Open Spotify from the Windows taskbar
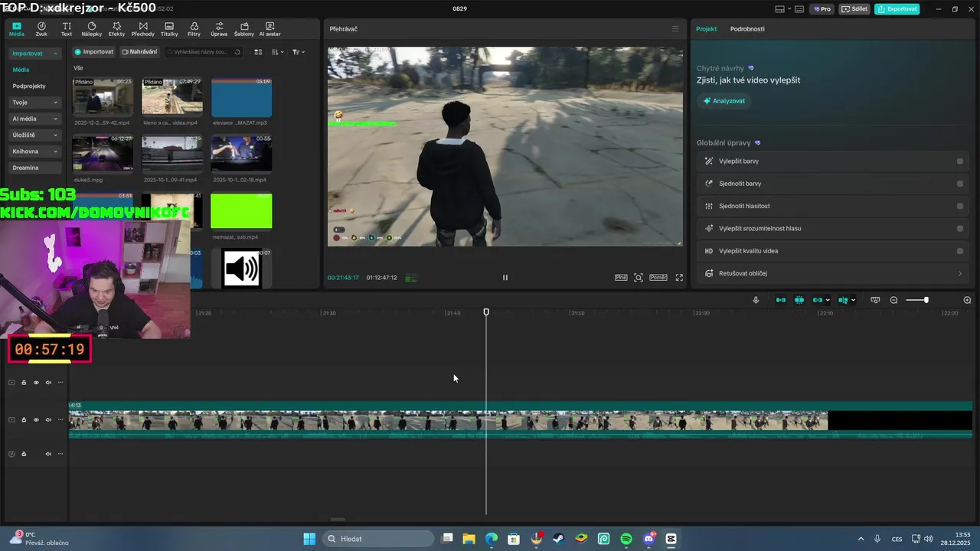The width and height of the screenshot is (980, 551). 626,539
